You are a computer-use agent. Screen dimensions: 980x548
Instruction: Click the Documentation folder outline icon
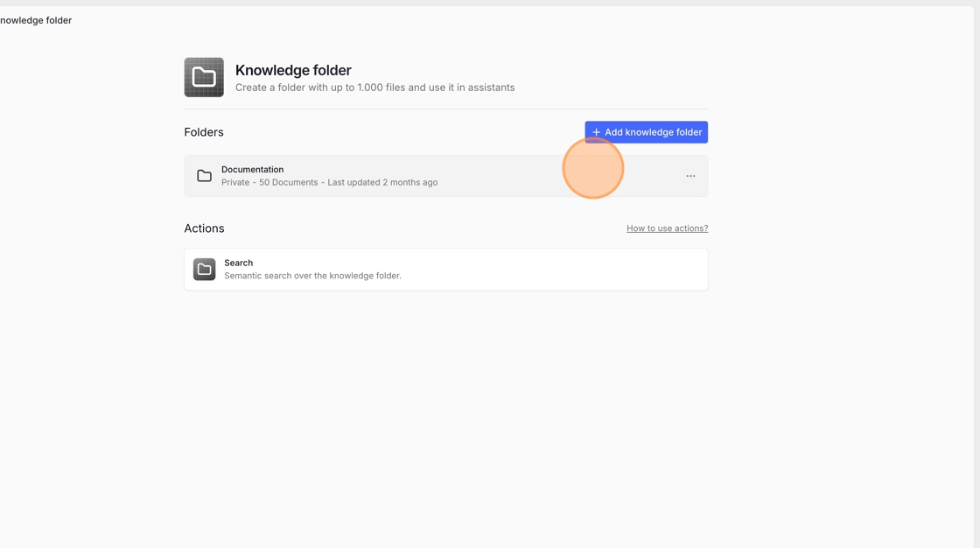point(204,176)
